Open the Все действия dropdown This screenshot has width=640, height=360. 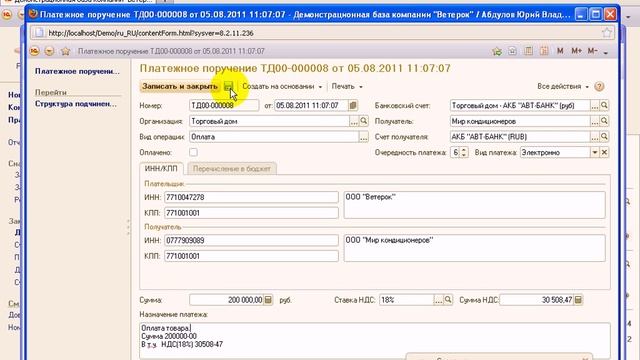point(563,87)
